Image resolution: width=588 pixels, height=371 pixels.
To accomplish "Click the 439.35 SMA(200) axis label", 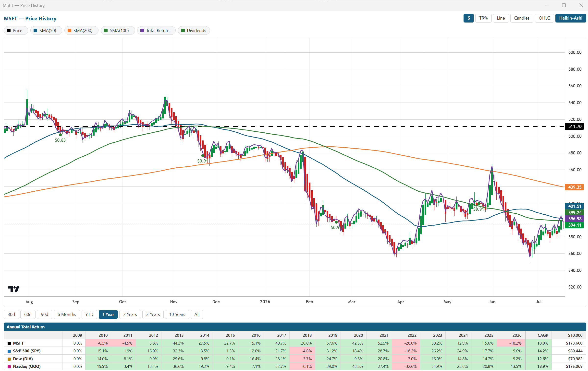I will pyautogui.click(x=575, y=187).
